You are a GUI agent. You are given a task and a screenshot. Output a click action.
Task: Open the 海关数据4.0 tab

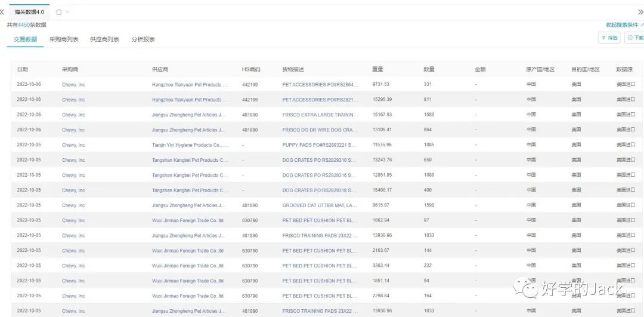tap(29, 12)
